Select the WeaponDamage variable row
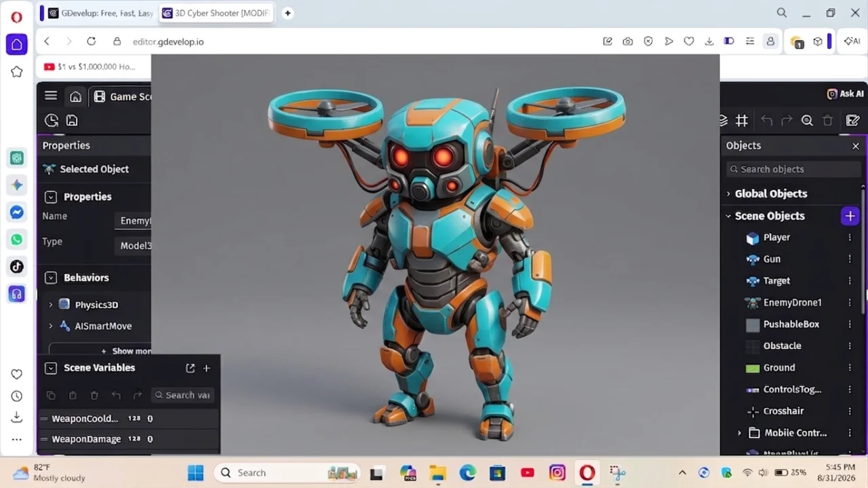The height and width of the screenshot is (488, 868). 129,439
